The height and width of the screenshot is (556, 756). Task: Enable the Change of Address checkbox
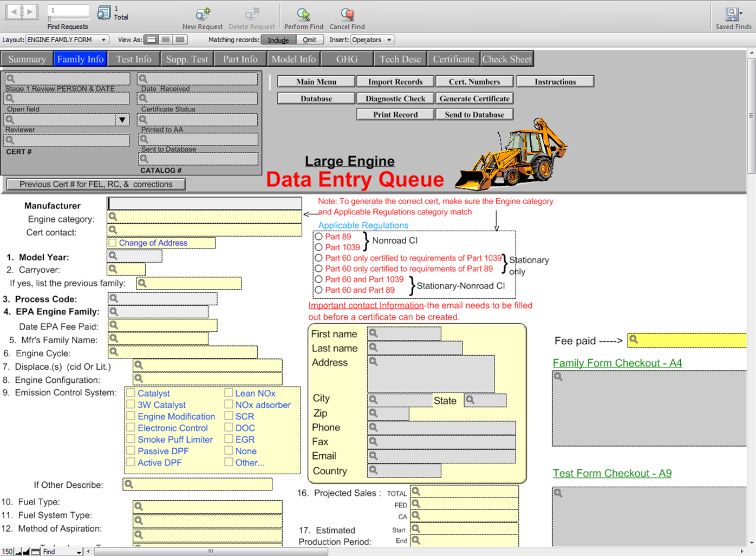tap(113, 243)
